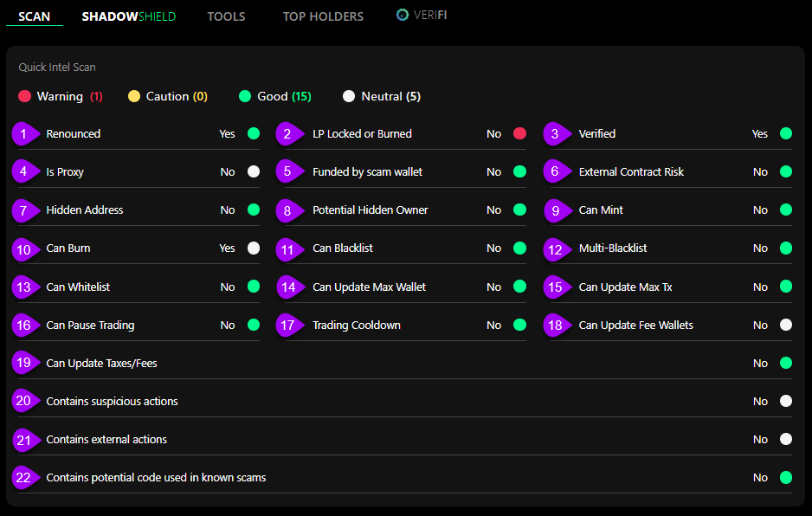Click the numbered marker 1 beside Renounced
812x516 pixels.
23,134
